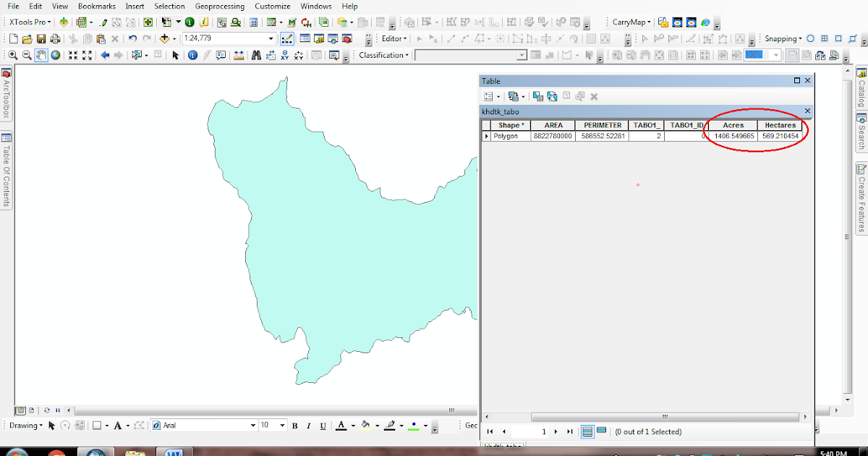Open the Table Of Contents side tab
Screen dimensions: 868x456
click(x=6, y=171)
